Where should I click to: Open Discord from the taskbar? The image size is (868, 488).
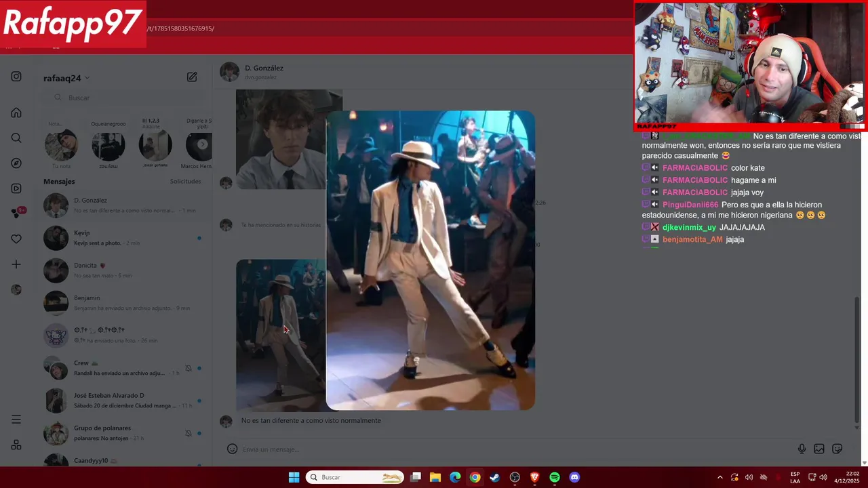574,477
